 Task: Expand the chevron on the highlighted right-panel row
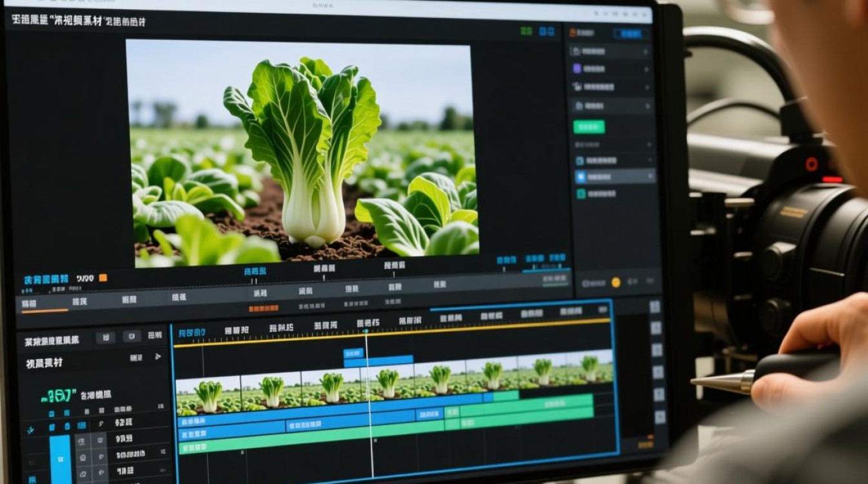coord(650,176)
